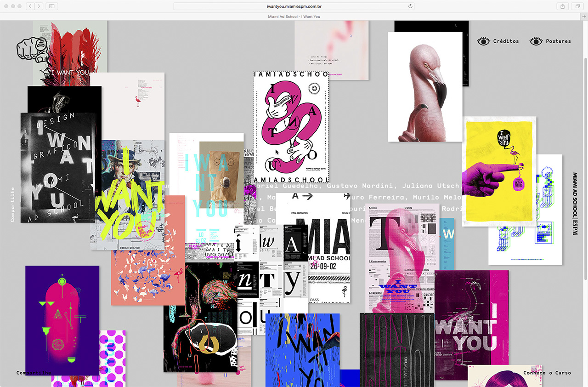The image size is (588, 387).
Task: Click the pointing hand logo
Action: (x=31, y=50)
